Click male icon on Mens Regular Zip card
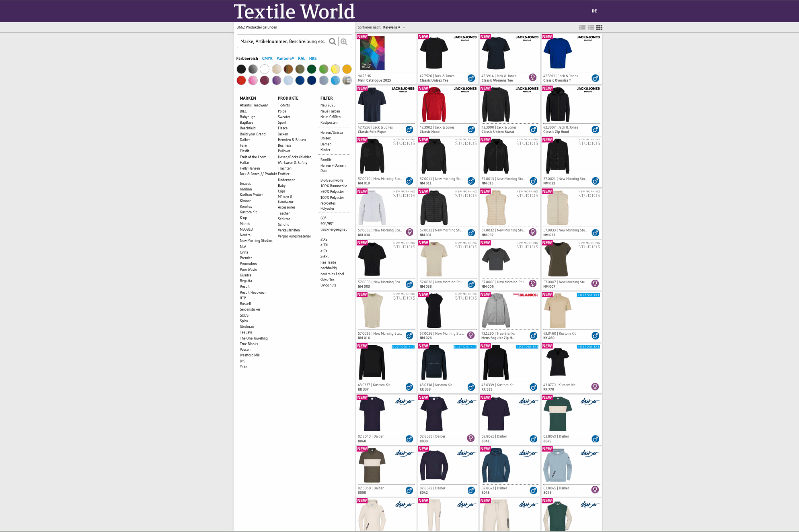The height and width of the screenshot is (532, 799). pyautogui.click(x=533, y=336)
